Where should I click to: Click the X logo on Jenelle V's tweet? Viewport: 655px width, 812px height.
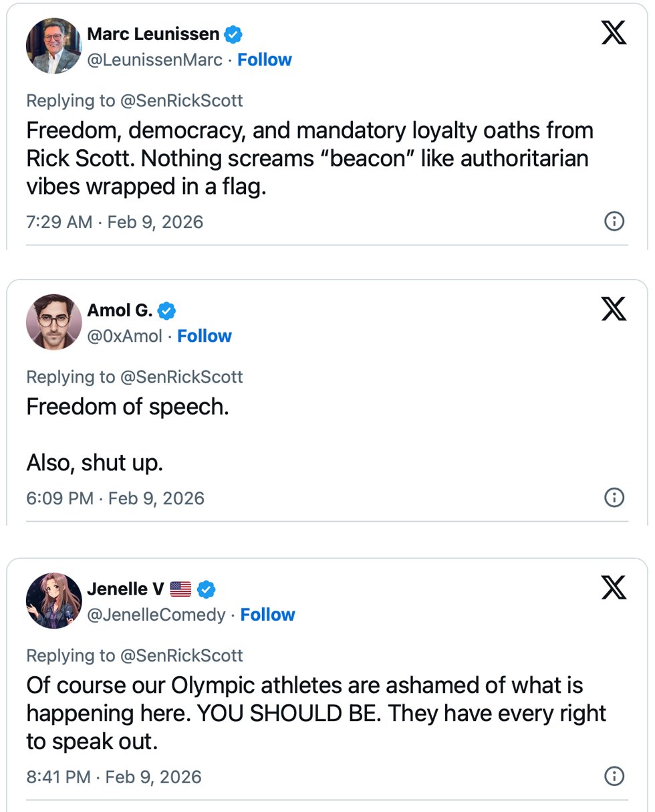pos(614,587)
